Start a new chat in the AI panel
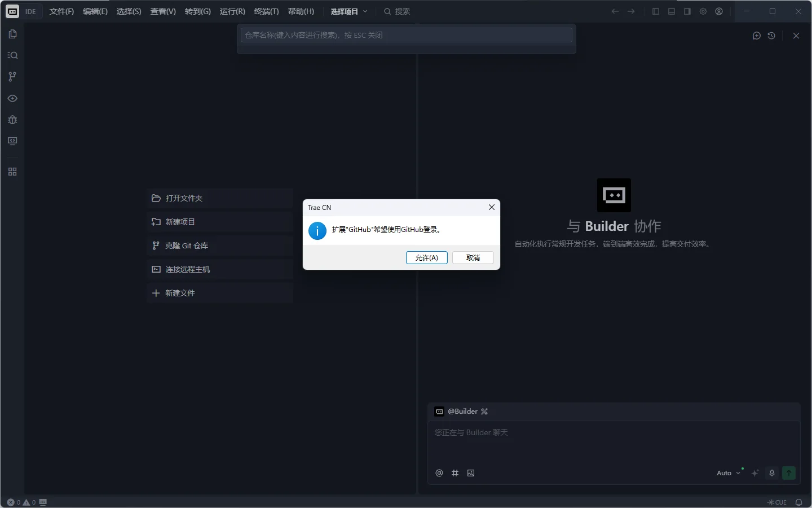This screenshot has height=508, width=812. pos(757,36)
